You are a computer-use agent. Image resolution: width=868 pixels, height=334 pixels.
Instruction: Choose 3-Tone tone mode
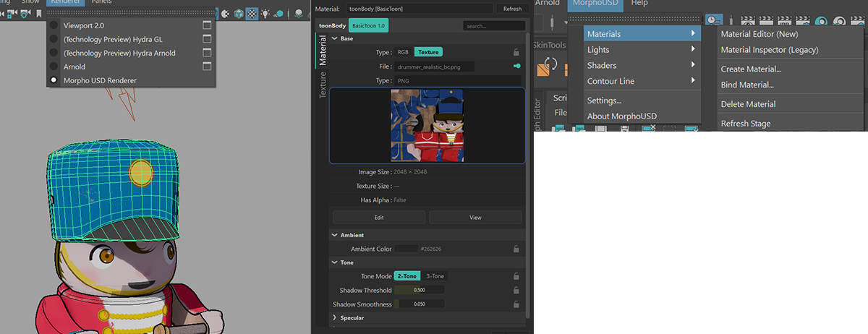point(435,276)
